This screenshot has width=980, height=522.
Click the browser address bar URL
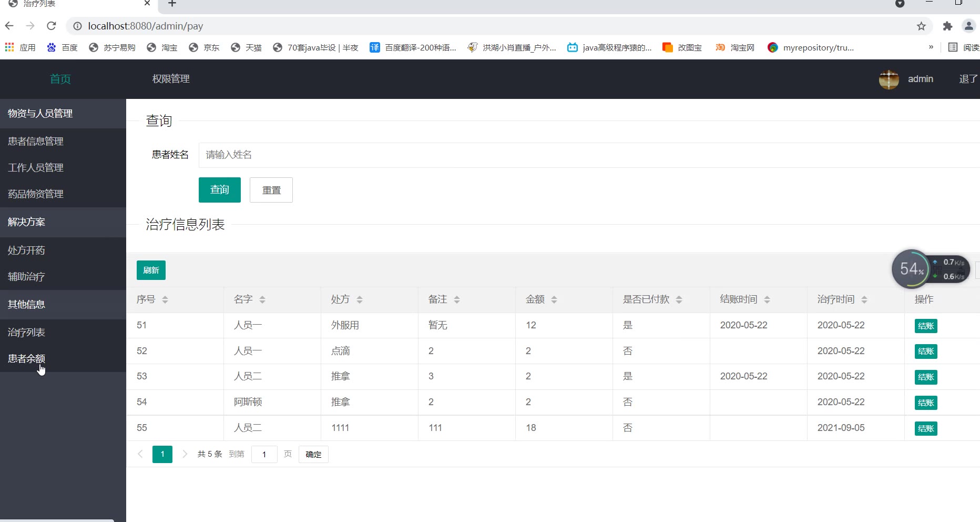coord(145,26)
